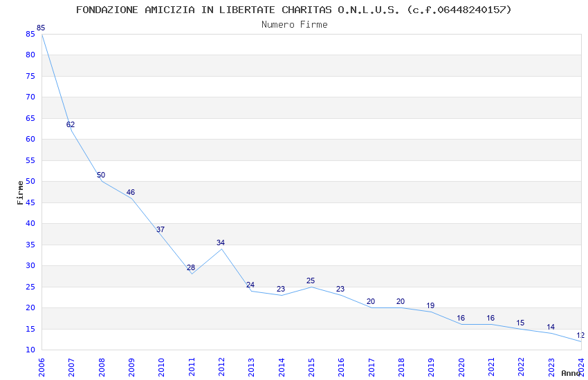Screen dimensions: 588x380
Task: Click x-axis year 2023
Action: click(551, 367)
